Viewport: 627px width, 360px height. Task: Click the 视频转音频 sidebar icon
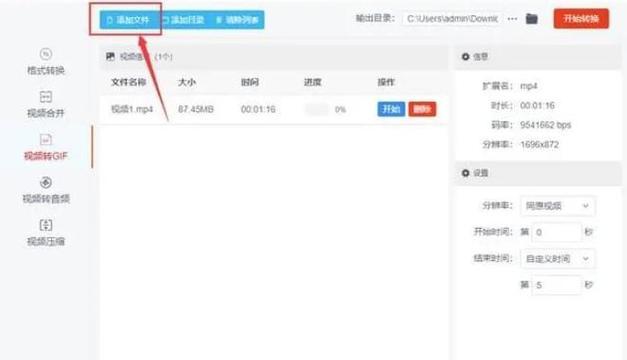pyautogui.click(x=46, y=182)
